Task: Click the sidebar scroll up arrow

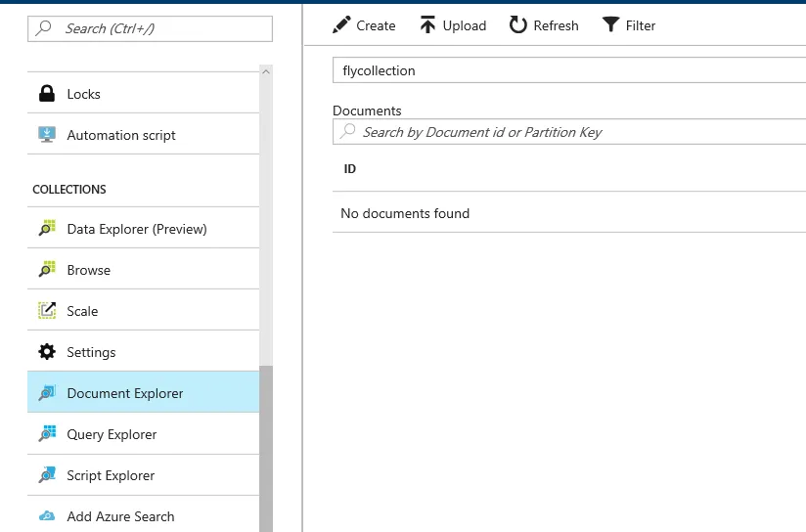Action: pyautogui.click(x=265, y=71)
